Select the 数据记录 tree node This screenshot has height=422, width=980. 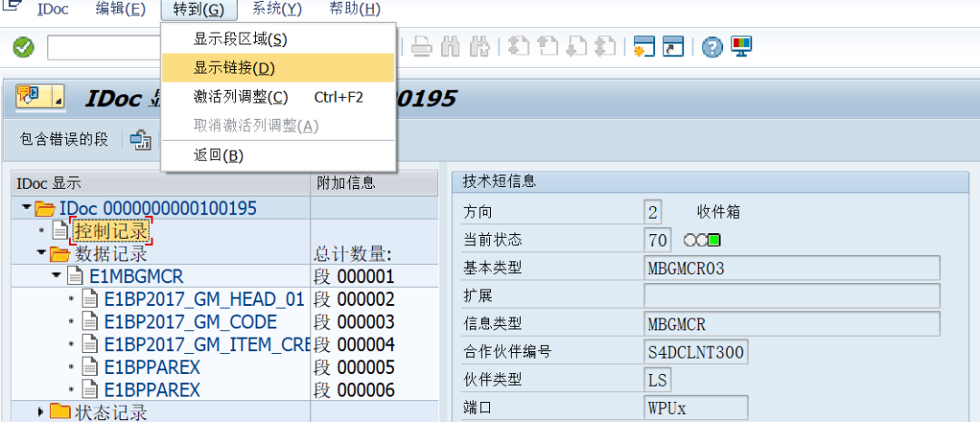[111, 254]
